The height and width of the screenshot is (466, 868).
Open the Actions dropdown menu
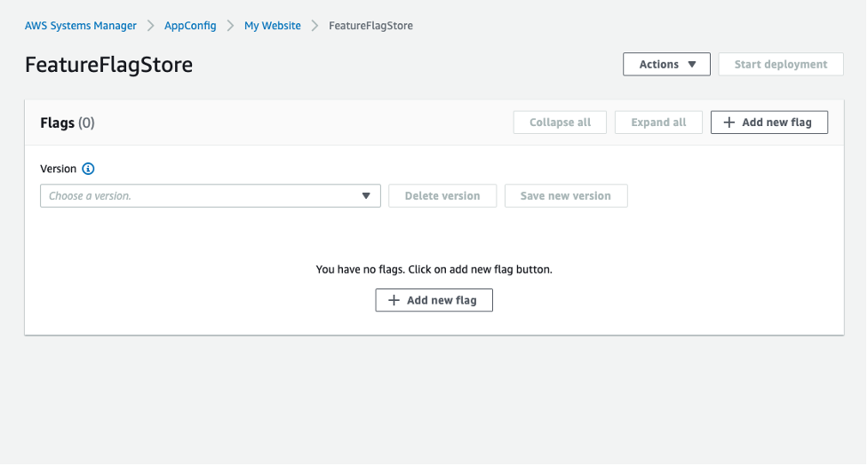click(x=666, y=65)
